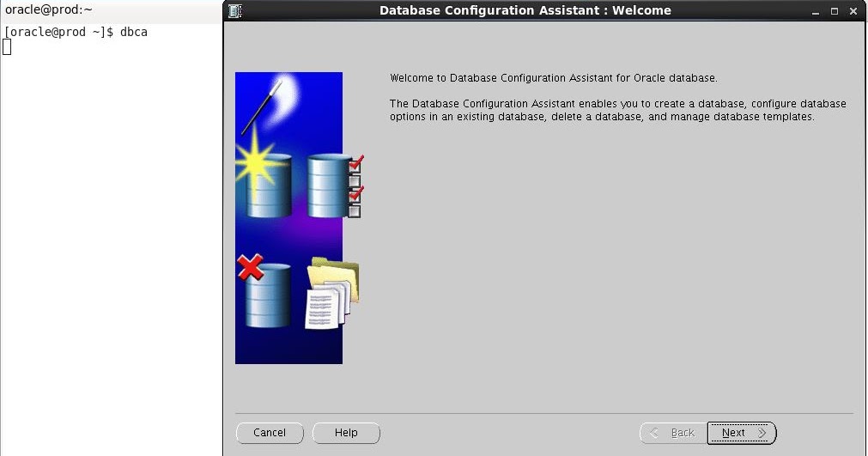Click the templates folder and documents icon
This screenshot has width=868, height=456.
pyautogui.click(x=332, y=294)
